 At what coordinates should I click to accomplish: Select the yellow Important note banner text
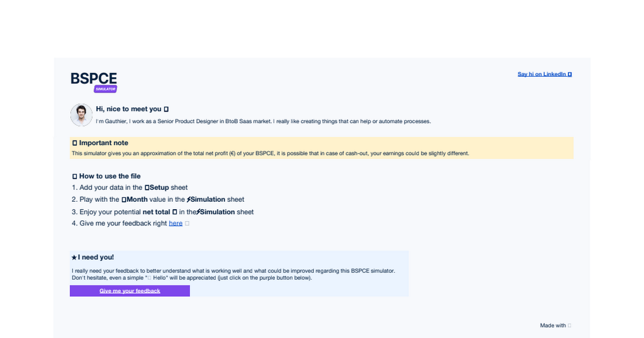pyautogui.click(x=270, y=153)
